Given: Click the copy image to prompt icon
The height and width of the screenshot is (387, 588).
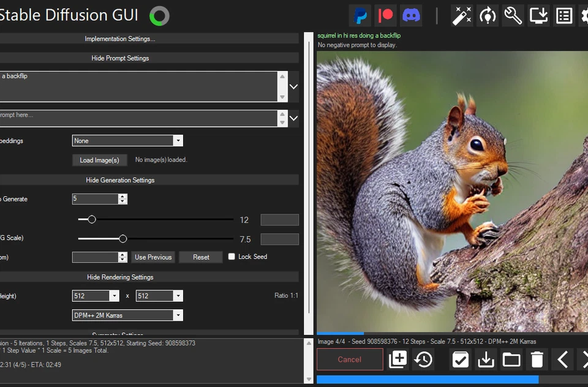Looking at the screenshot, I should [x=398, y=359].
